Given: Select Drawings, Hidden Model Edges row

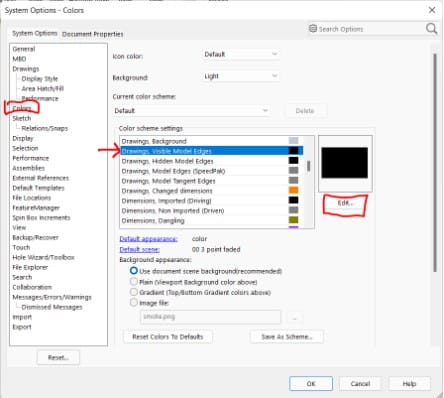Looking at the screenshot, I should [212, 161].
